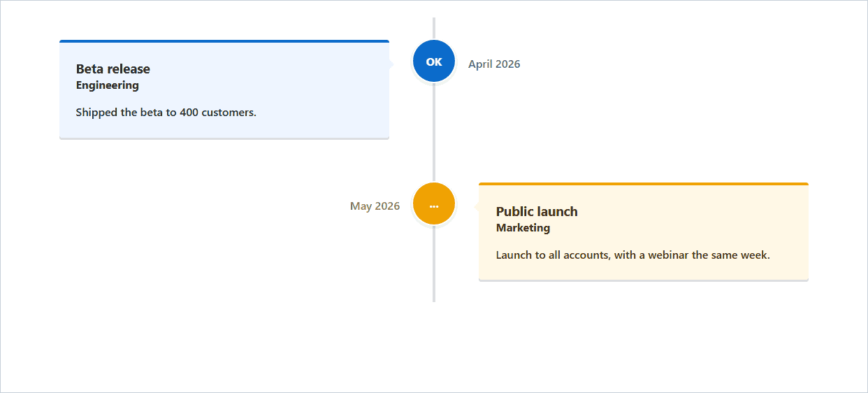Click the Engineering subtitle
This screenshot has width=868, height=393.
(x=108, y=85)
